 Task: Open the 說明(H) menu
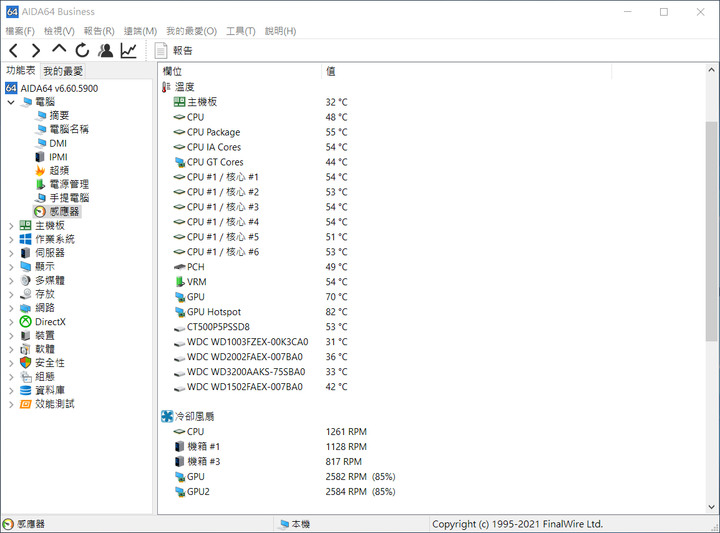click(x=280, y=31)
